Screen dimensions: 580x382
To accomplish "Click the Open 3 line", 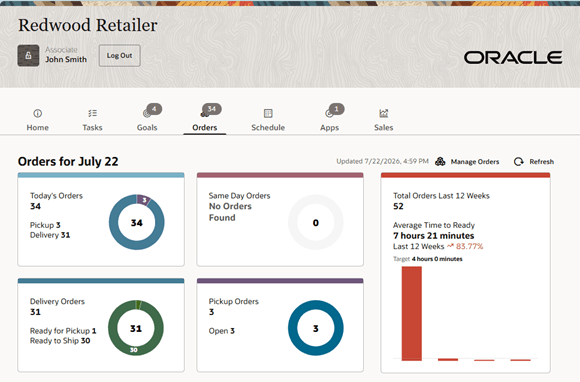I will [222, 331].
